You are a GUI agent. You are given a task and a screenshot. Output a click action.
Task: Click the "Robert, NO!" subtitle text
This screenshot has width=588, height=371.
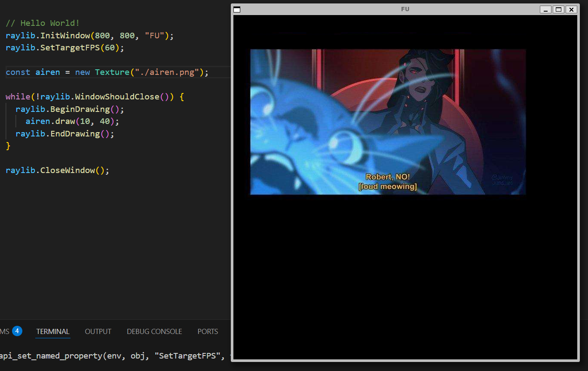click(x=388, y=177)
